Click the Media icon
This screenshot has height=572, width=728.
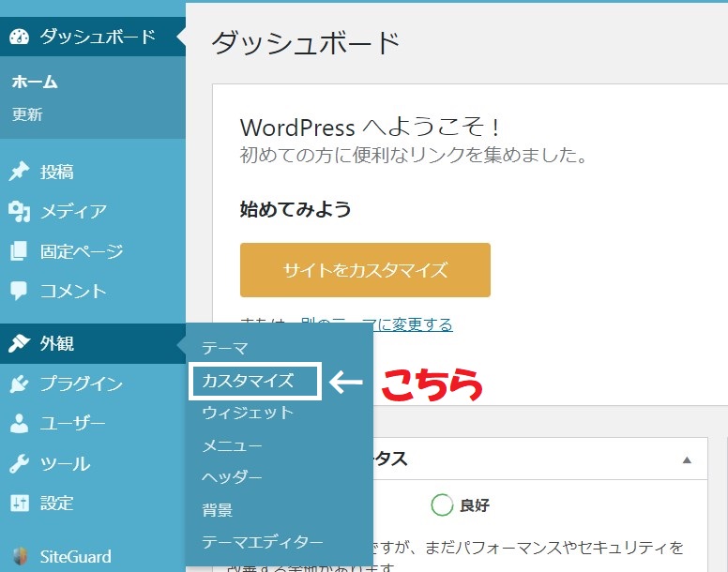coord(19,212)
